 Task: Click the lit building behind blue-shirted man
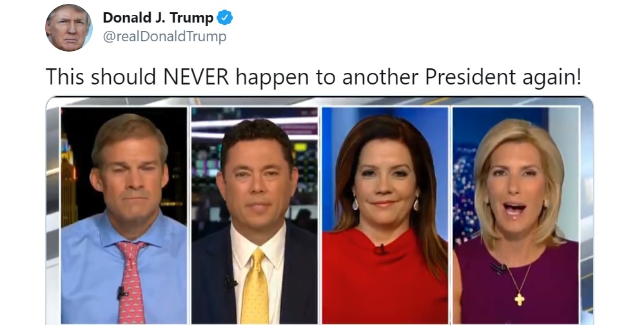point(68,181)
